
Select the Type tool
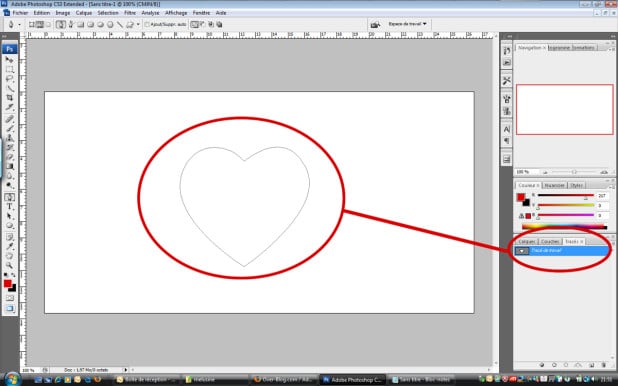[x=9, y=207]
